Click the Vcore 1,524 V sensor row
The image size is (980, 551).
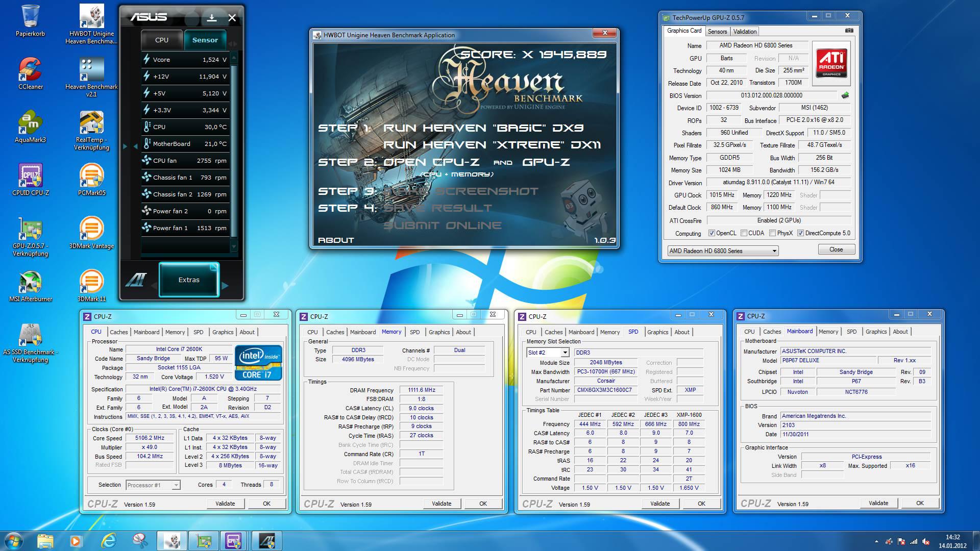pyautogui.click(x=186, y=60)
